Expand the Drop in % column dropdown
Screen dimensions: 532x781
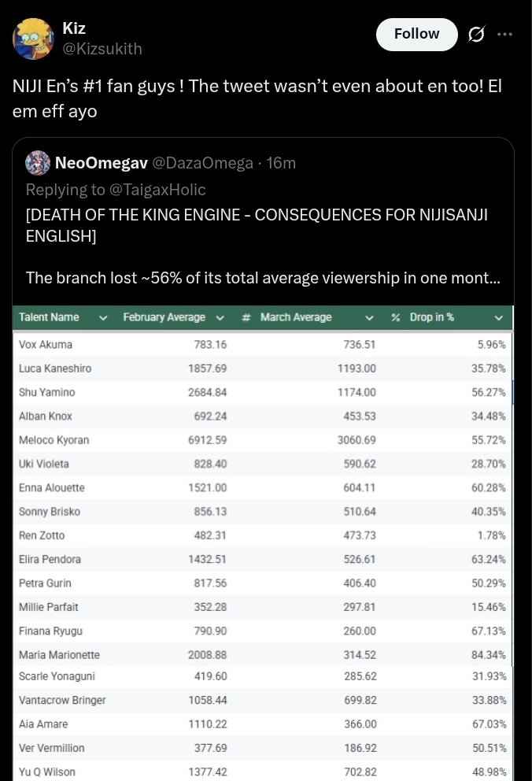point(498,318)
